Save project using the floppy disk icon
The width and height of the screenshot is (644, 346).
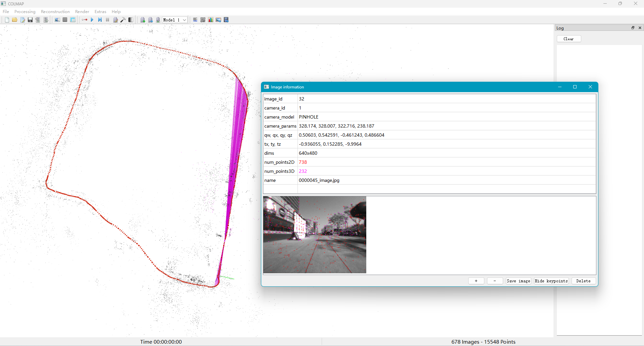pyautogui.click(x=30, y=20)
